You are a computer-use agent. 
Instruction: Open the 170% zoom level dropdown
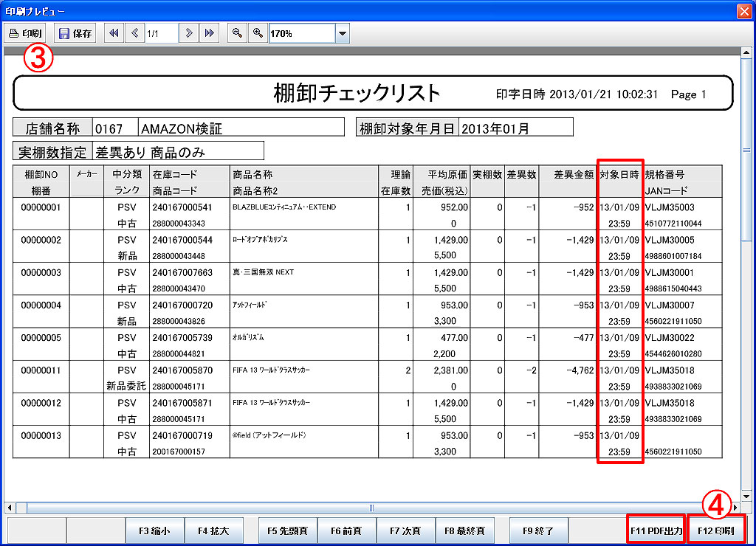tap(342, 33)
